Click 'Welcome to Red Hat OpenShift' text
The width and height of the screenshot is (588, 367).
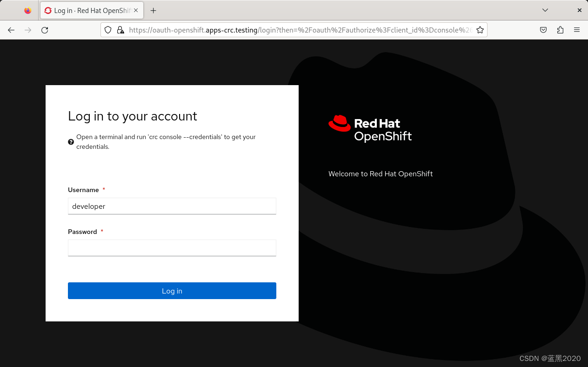coord(381,174)
